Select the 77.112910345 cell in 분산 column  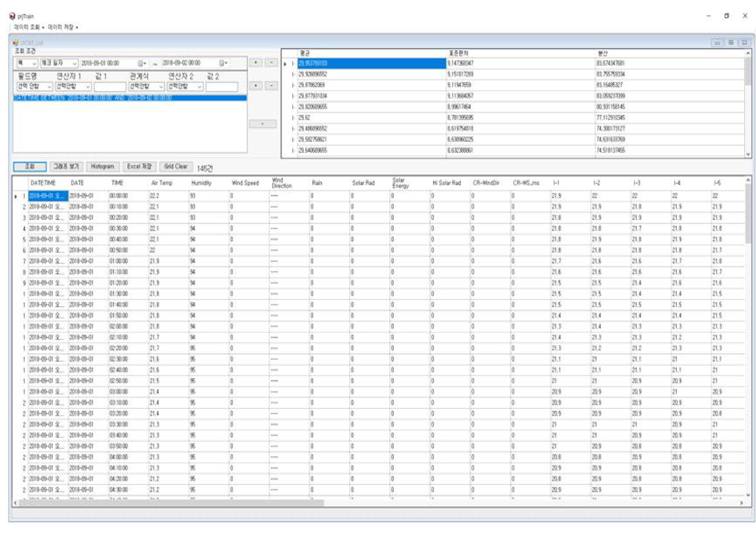point(669,118)
